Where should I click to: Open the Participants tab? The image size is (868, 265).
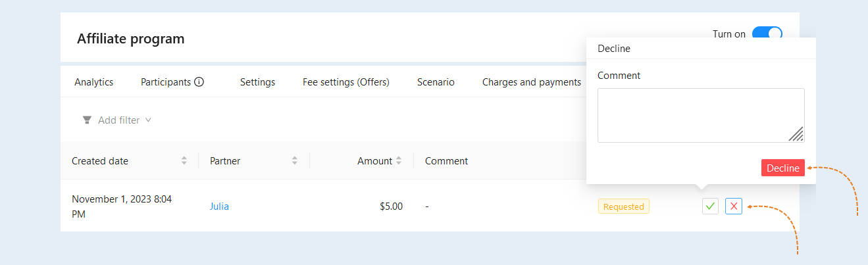point(166,82)
